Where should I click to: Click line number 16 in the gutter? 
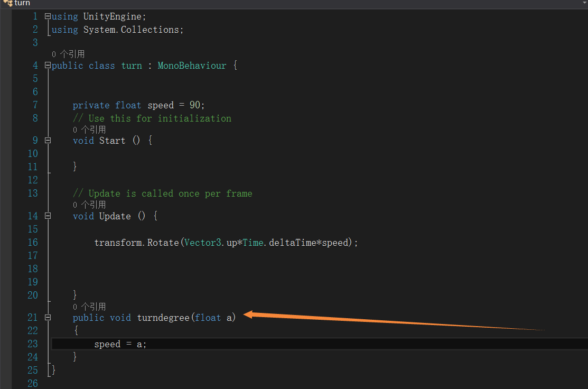pyautogui.click(x=33, y=242)
